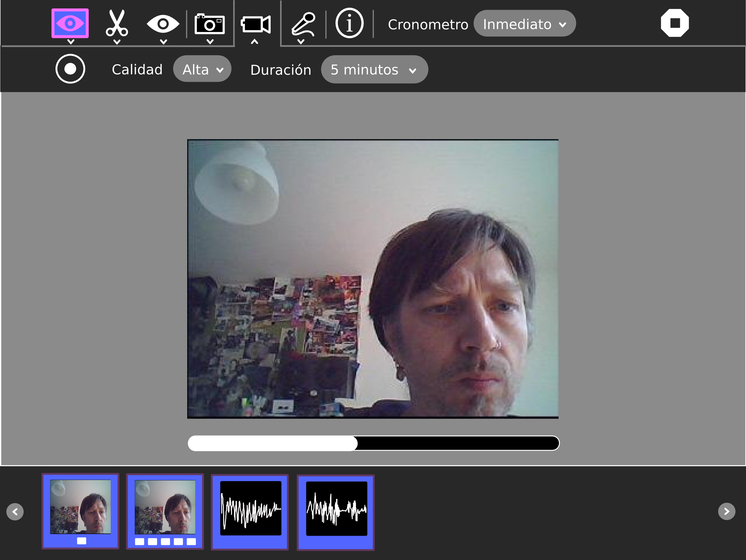Open the eye View toolbar
The width and height of the screenshot is (746, 560).
click(163, 24)
